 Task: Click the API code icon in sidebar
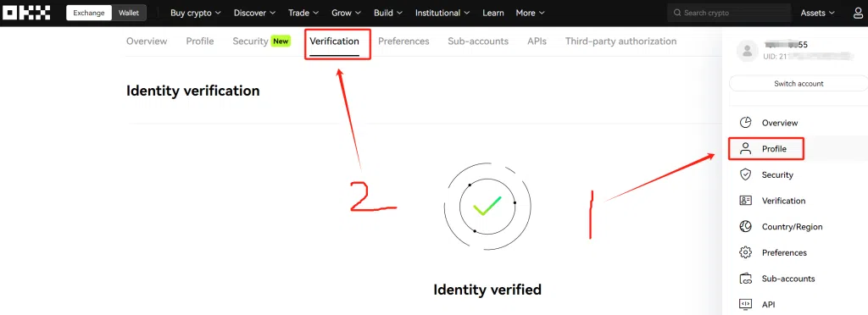click(745, 304)
